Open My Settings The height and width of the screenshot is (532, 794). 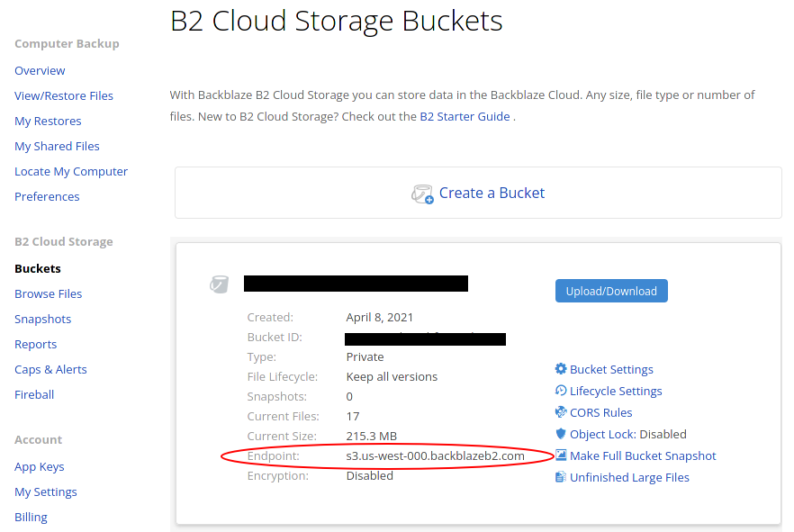point(46,492)
